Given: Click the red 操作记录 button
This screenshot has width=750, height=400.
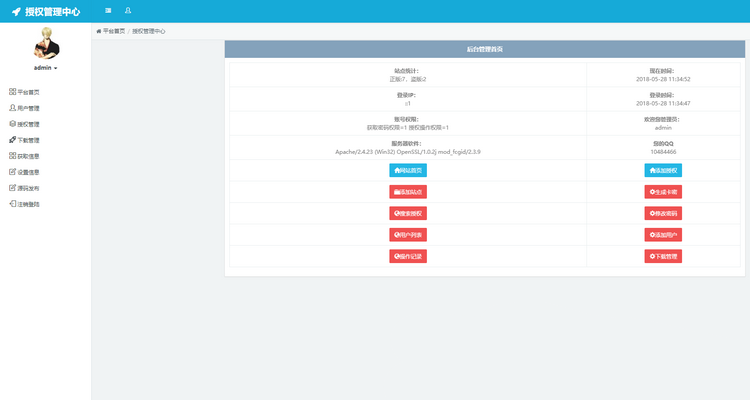Looking at the screenshot, I should coord(408,256).
